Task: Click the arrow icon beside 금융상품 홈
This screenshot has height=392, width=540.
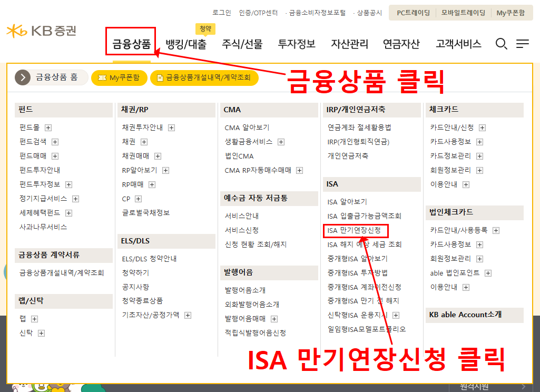Action: [x=23, y=77]
